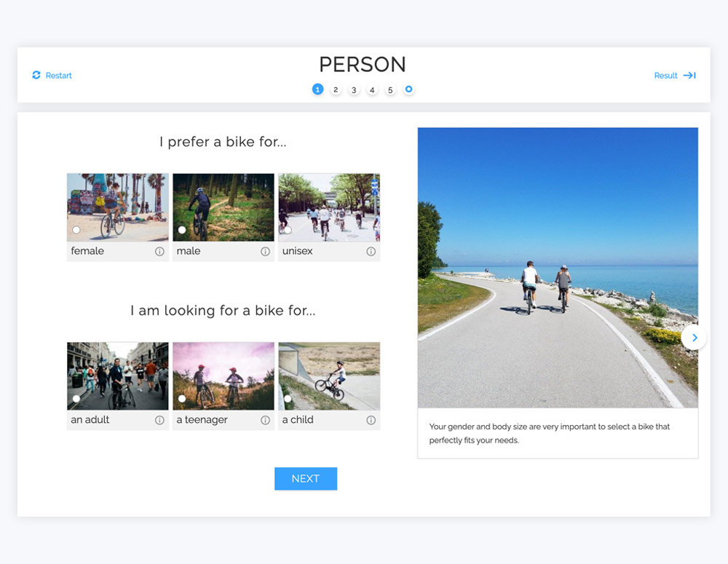The image size is (728, 564).
Task: Click female beach cyclist thumbnail
Action: point(118,207)
